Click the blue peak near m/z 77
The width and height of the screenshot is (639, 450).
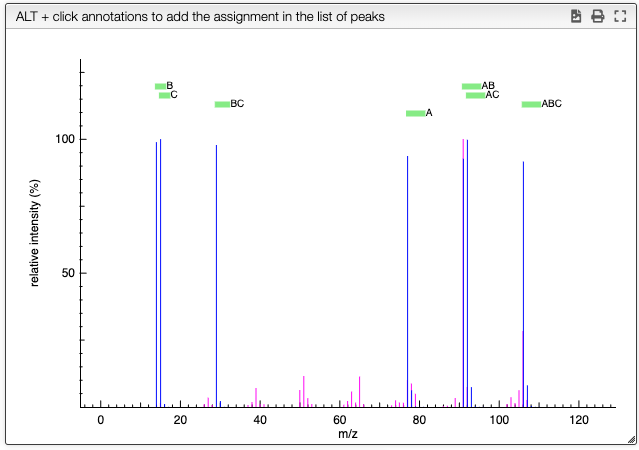coord(408,281)
